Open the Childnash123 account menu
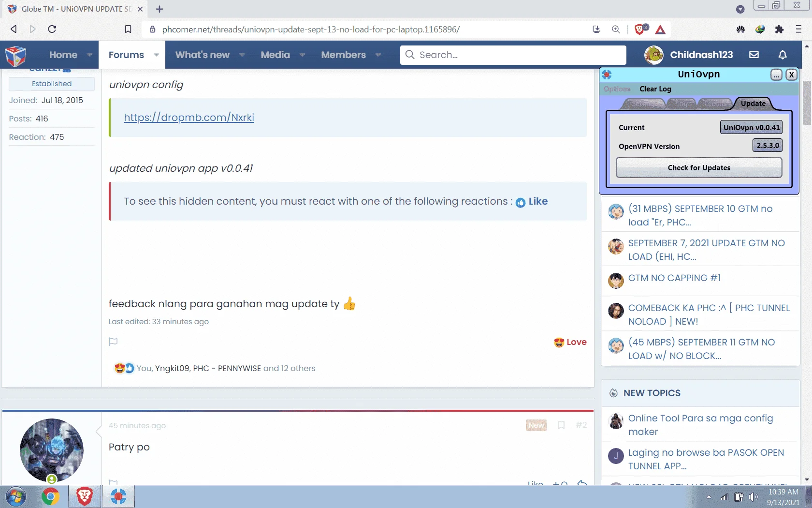 tap(701, 55)
